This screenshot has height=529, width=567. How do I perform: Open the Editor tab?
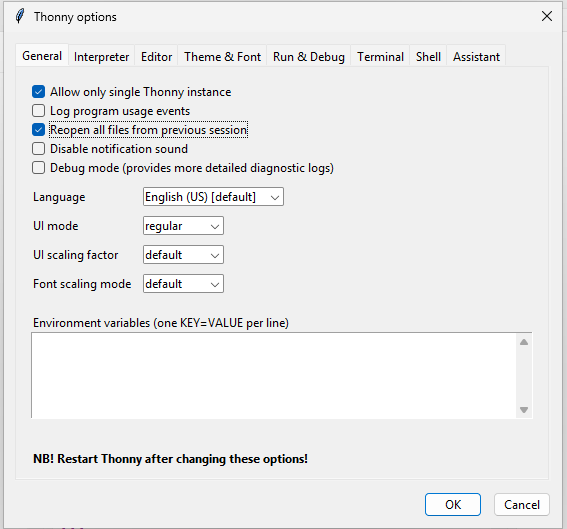[x=156, y=57]
